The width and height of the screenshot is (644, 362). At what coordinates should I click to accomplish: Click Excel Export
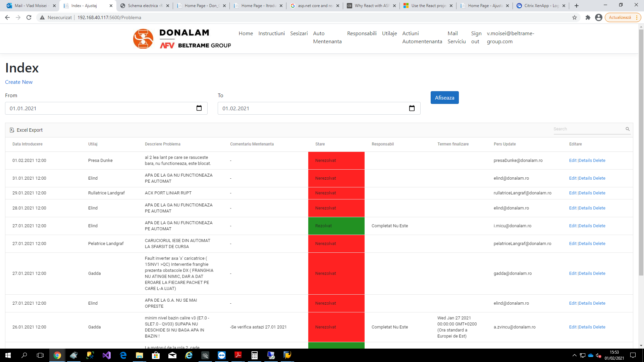(x=26, y=130)
